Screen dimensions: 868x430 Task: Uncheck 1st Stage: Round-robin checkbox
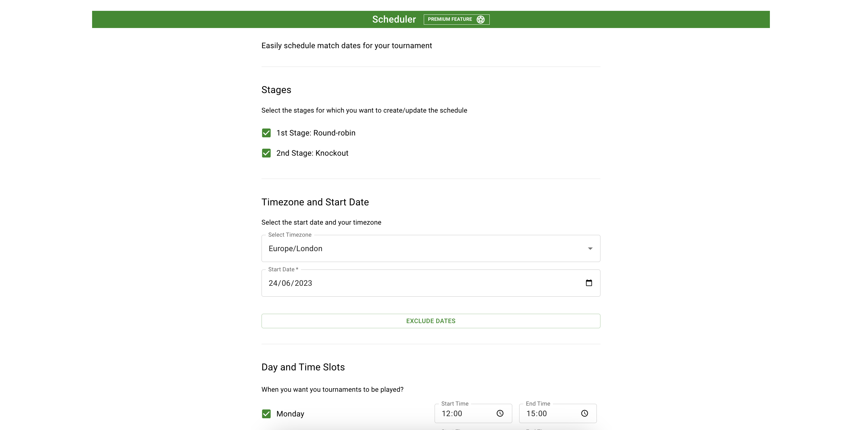[266, 133]
